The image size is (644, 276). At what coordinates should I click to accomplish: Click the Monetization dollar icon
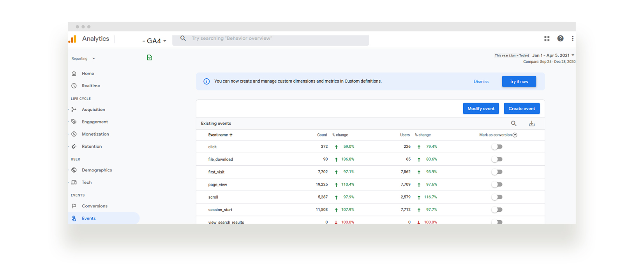point(74,134)
